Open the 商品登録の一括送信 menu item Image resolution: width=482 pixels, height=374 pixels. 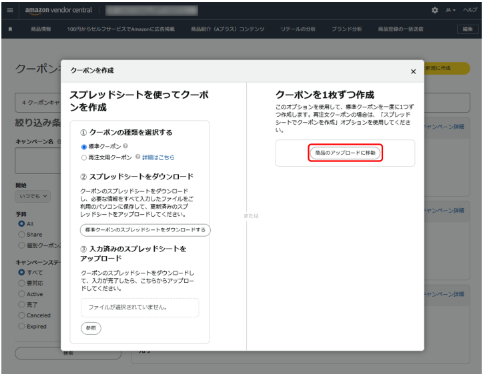pos(400,29)
